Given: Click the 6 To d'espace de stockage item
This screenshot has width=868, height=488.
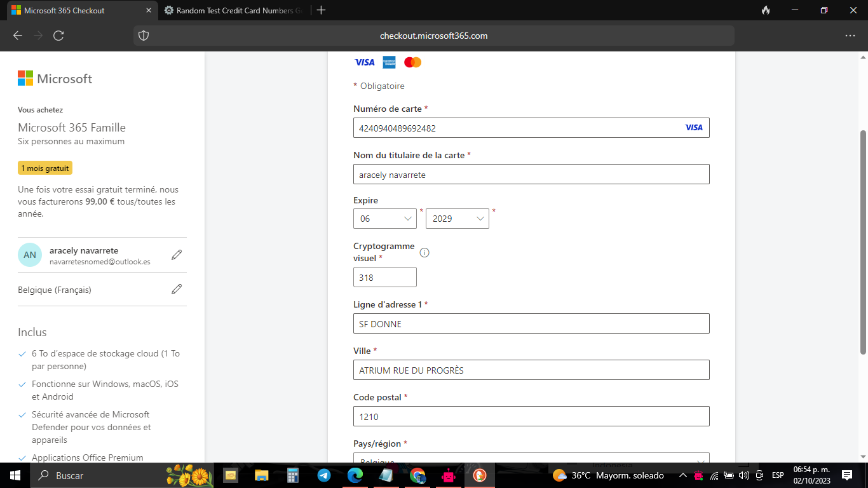Looking at the screenshot, I should tap(105, 360).
